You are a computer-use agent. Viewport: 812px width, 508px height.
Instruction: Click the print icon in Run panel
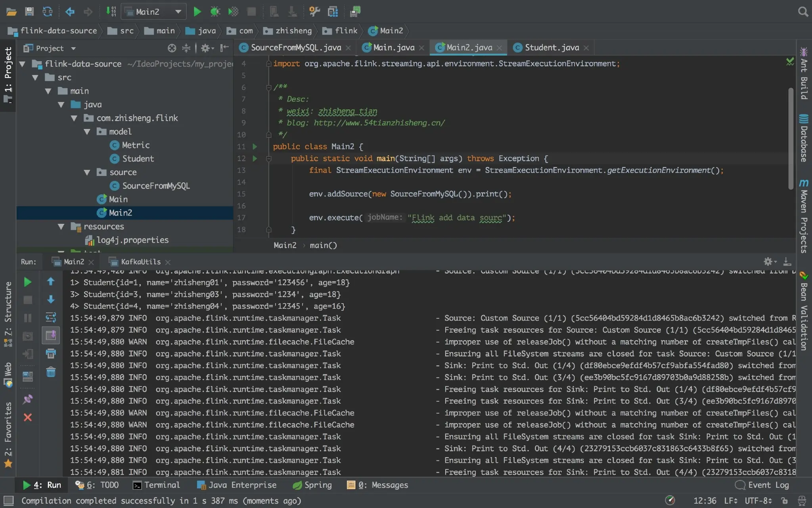coord(51,353)
